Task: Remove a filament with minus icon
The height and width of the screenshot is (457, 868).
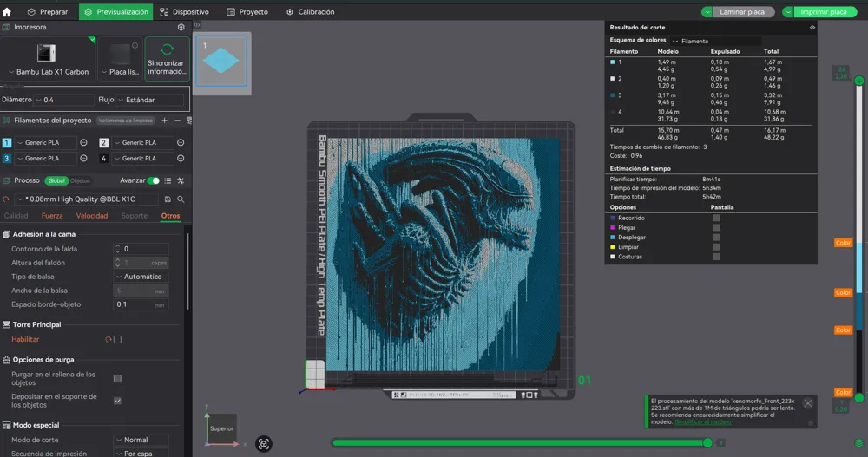Action: point(177,120)
